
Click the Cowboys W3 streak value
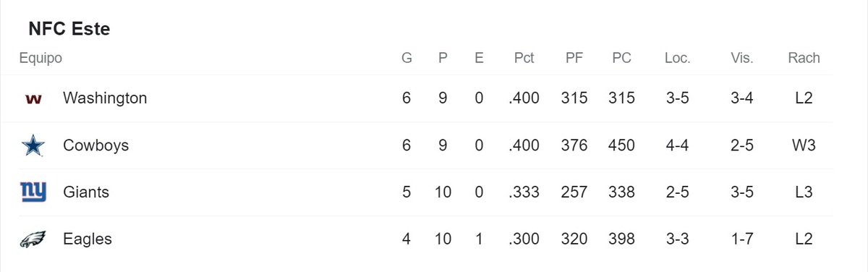[x=804, y=145]
